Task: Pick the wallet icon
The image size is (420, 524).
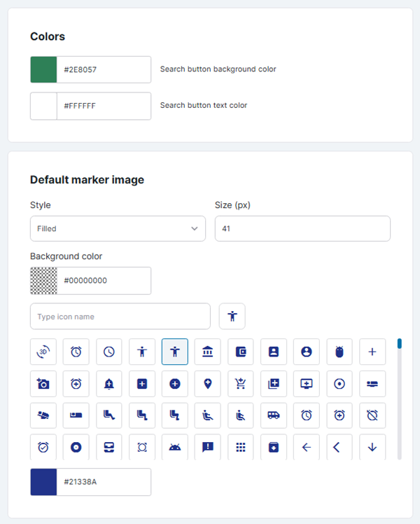Action: pyautogui.click(x=241, y=352)
